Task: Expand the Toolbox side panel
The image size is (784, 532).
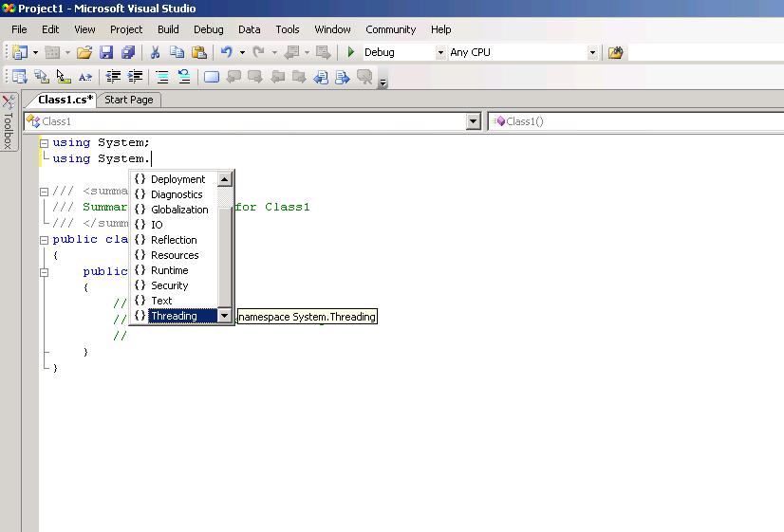Action: click(x=8, y=122)
